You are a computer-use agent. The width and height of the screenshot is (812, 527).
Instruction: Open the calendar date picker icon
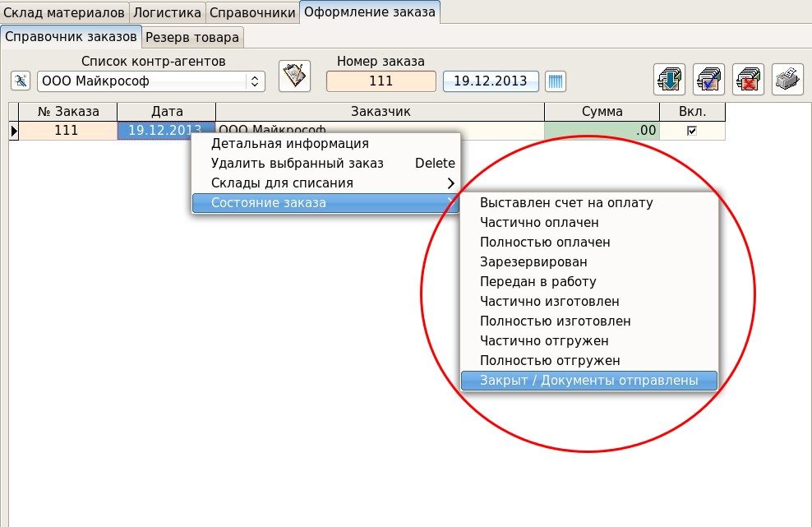click(x=555, y=81)
